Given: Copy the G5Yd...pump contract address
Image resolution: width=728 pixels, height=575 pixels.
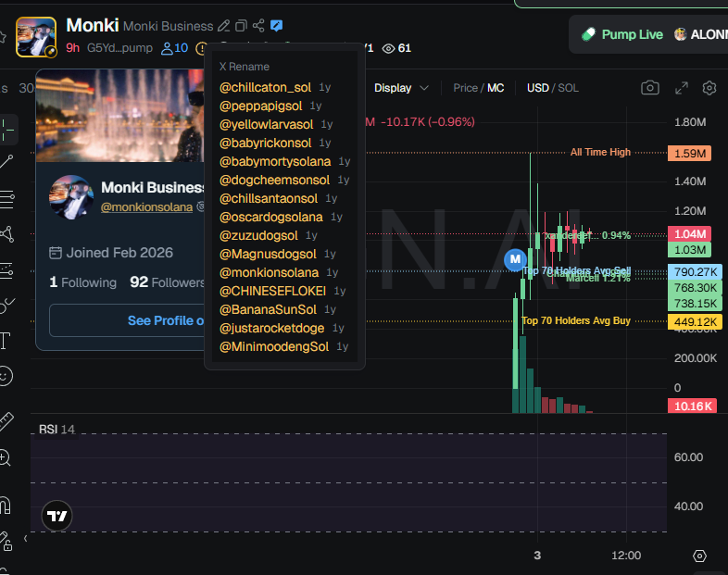Looking at the screenshot, I should point(119,48).
